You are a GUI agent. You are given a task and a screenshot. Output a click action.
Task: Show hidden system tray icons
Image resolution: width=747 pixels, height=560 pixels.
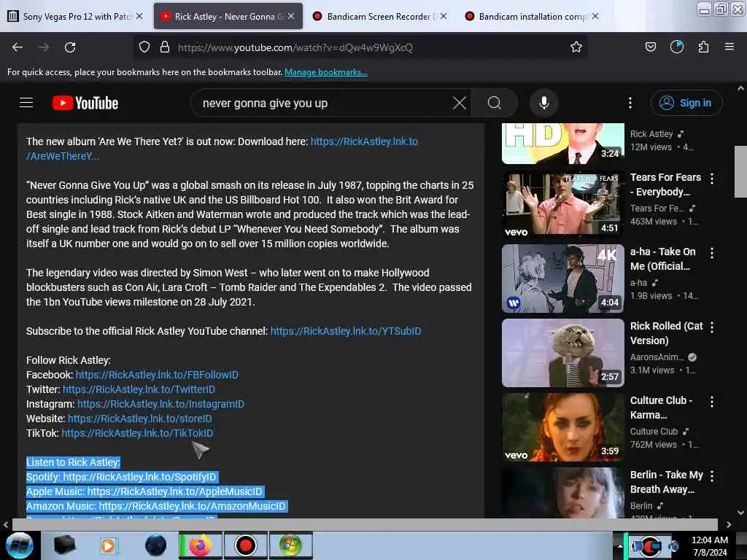[x=619, y=545]
